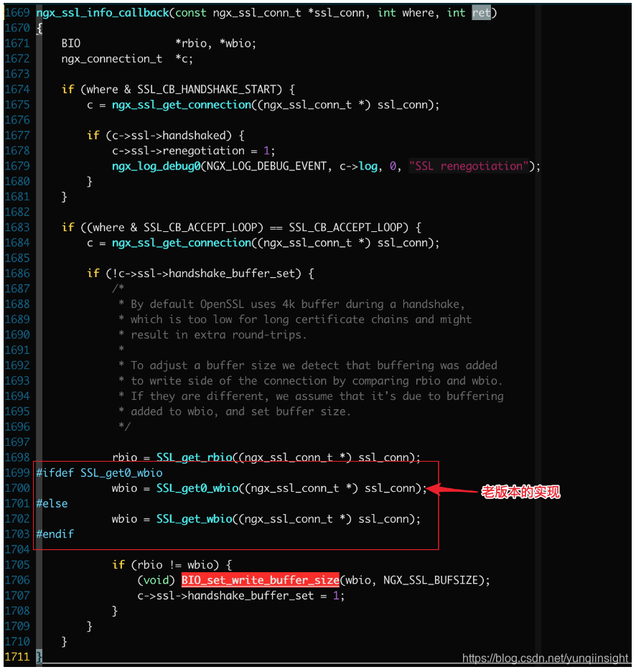This screenshot has height=672, width=636.
Task: Click SSL_get_wbio call on line 1702
Action: pos(194,519)
